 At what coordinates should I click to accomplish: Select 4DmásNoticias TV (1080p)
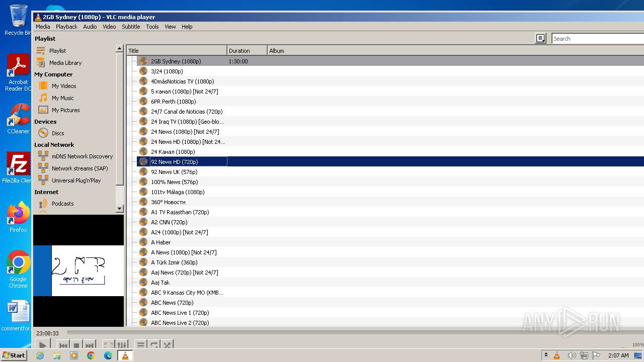[390, 81]
